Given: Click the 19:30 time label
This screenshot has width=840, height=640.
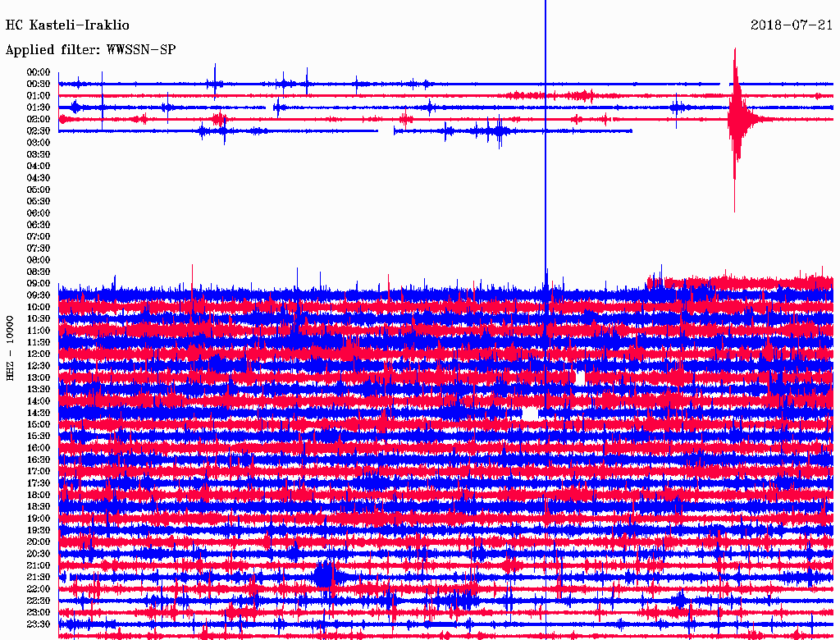Looking at the screenshot, I should coord(39,530).
